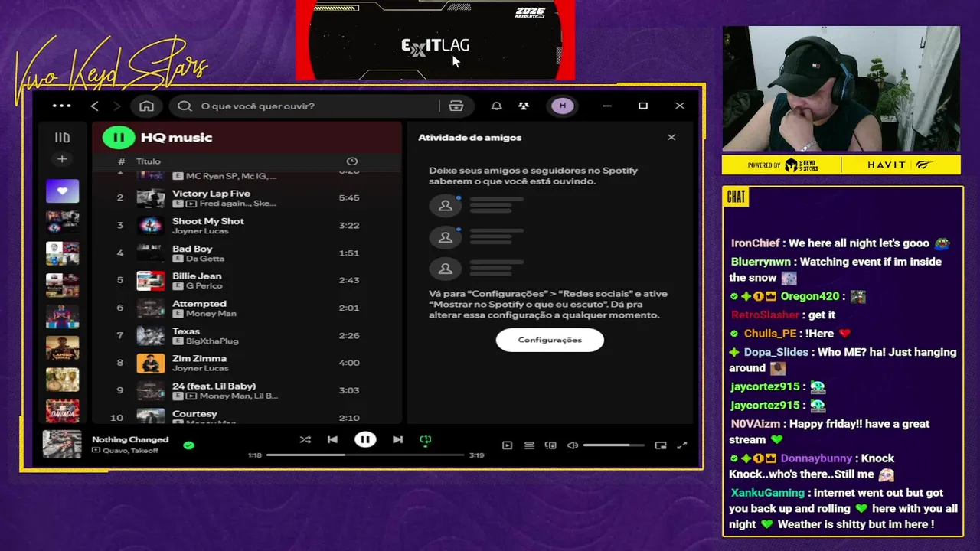
Task: Open the miniplayer icon
Action: point(661,445)
